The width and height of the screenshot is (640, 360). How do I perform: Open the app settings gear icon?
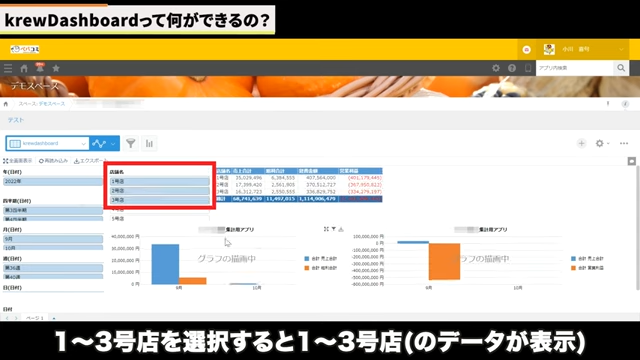coord(599,143)
